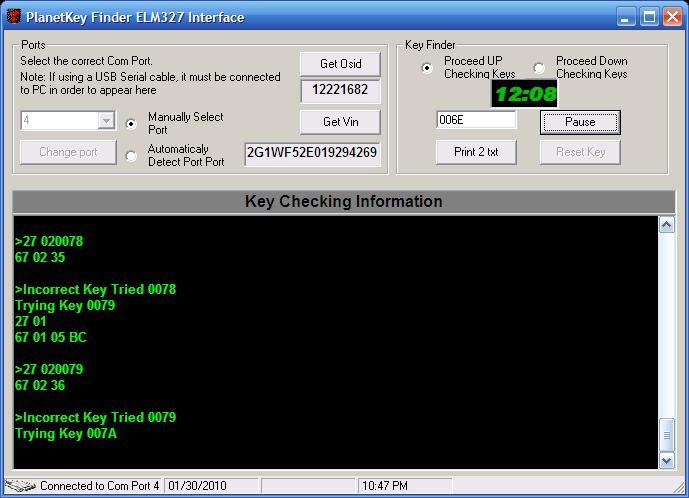Select the Automaticaly Detect Port radio button
Image resolution: width=689 pixels, height=498 pixels.
click(x=131, y=156)
